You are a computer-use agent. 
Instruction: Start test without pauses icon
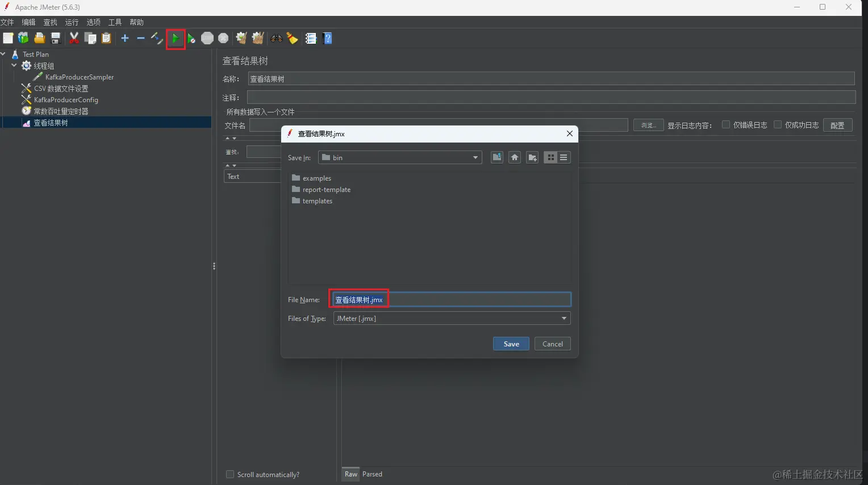191,38
